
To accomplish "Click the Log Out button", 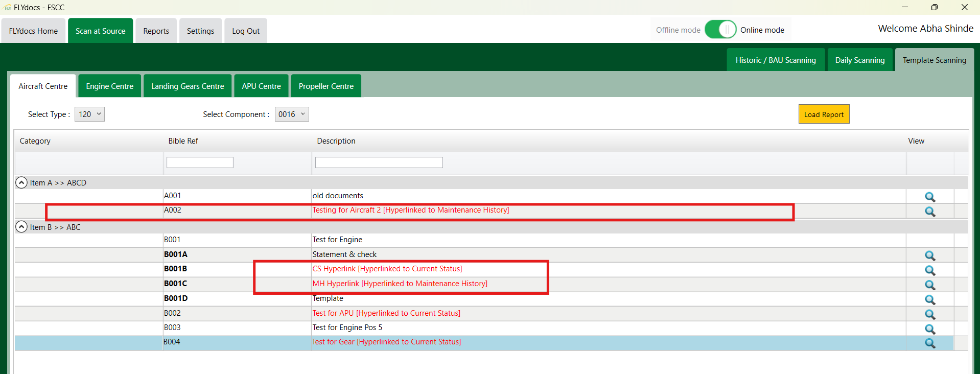I will pos(246,31).
